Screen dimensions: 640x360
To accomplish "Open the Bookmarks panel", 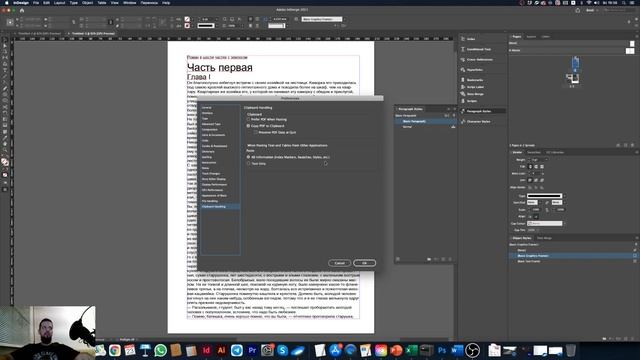I will pyautogui.click(x=475, y=80).
